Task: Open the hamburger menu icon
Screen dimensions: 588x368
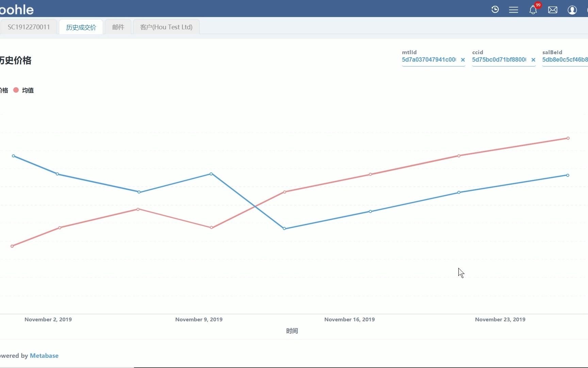Action: [513, 10]
